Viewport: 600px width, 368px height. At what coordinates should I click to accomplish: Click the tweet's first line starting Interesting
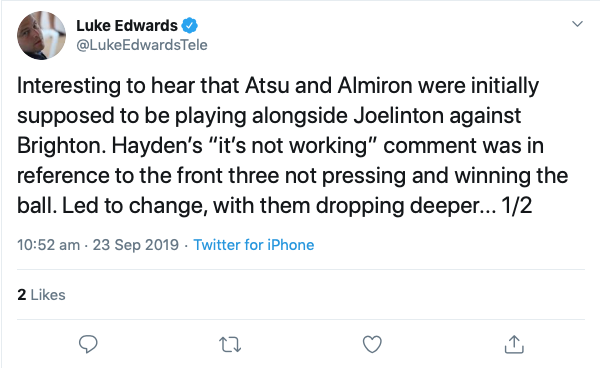278,86
